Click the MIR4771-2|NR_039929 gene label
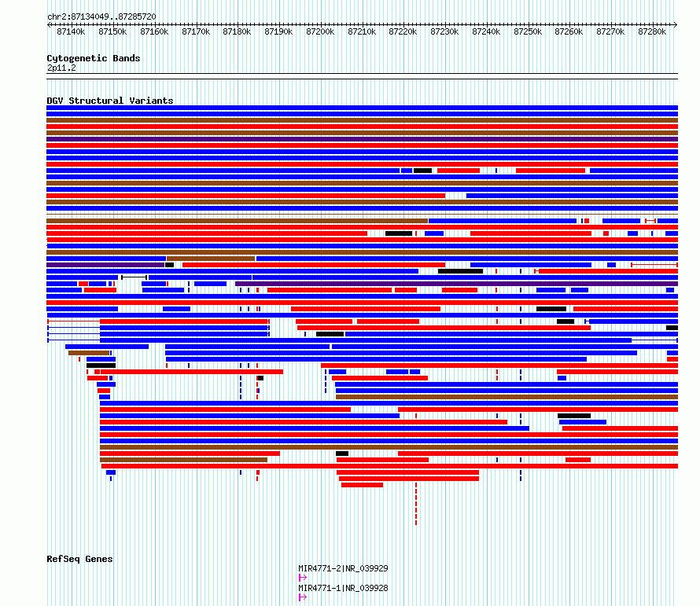700x606 pixels. (x=343, y=568)
